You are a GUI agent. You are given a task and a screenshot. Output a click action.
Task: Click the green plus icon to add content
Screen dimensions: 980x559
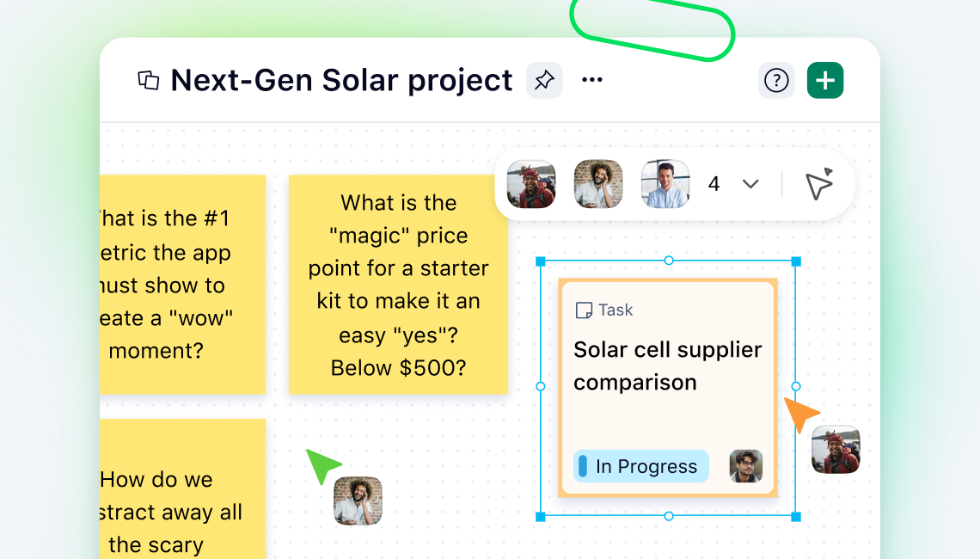[824, 80]
